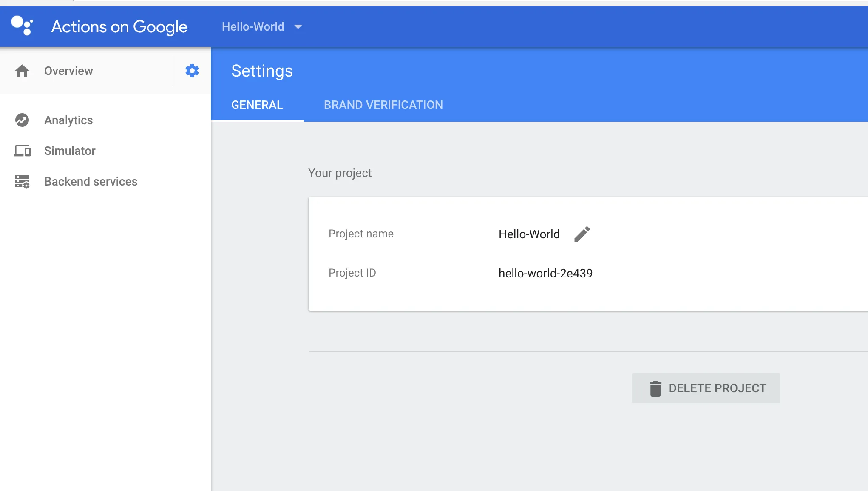Click the Hello-World project name value
This screenshot has height=491, width=868.
coord(529,234)
